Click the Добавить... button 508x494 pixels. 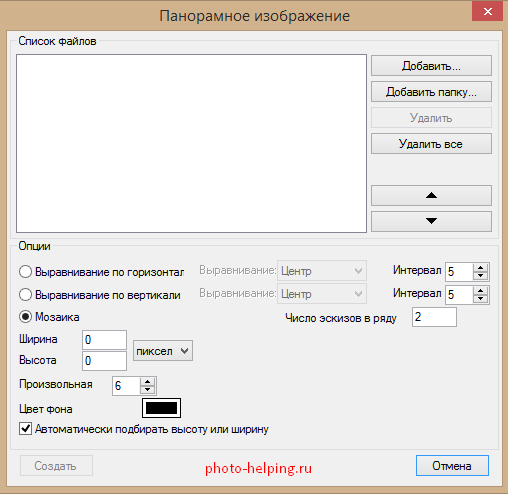click(x=431, y=66)
